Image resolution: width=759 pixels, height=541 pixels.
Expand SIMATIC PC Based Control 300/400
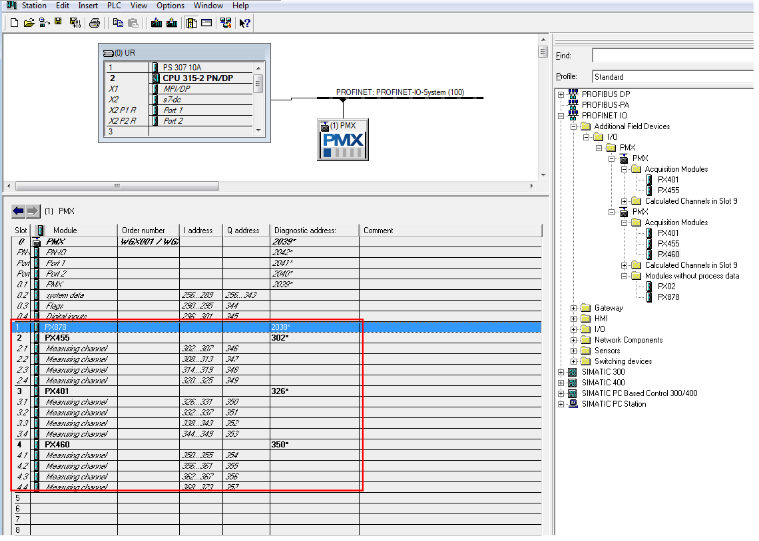[561, 393]
